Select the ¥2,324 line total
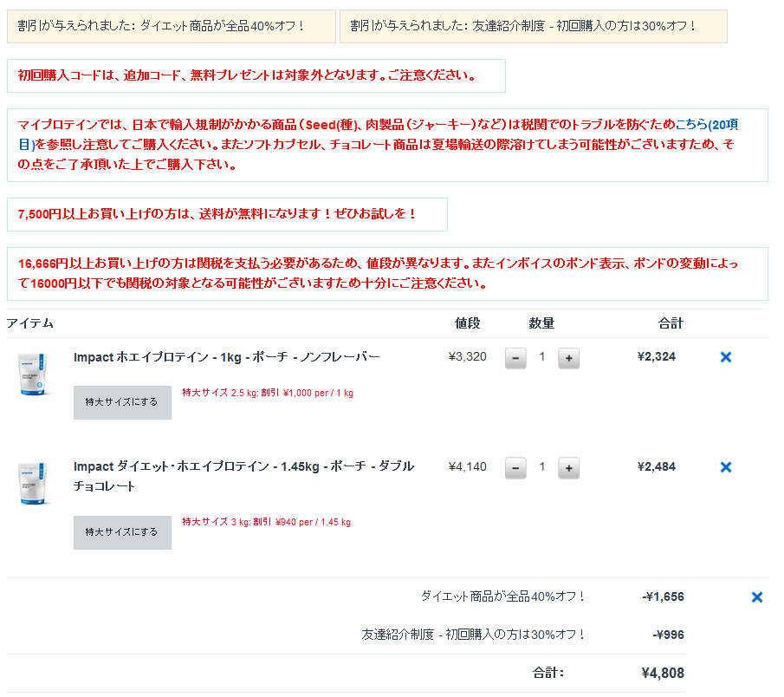This screenshot has width=784, height=697. click(x=656, y=357)
